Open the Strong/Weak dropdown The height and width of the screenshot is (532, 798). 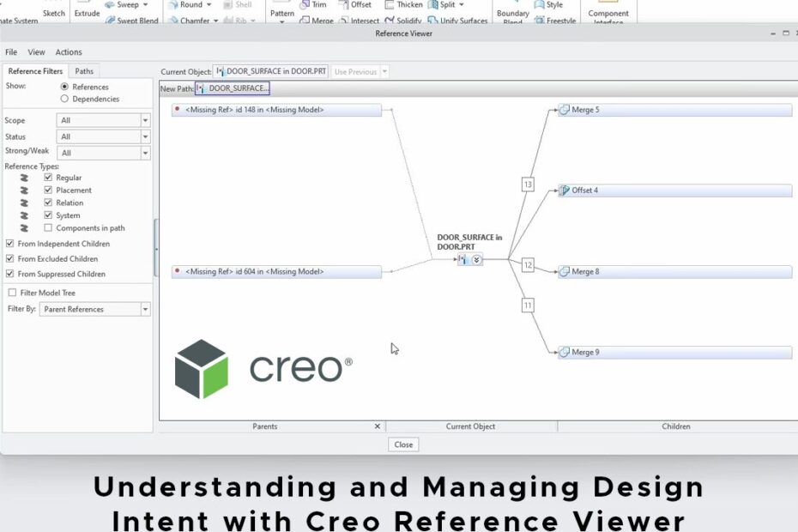point(145,153)
